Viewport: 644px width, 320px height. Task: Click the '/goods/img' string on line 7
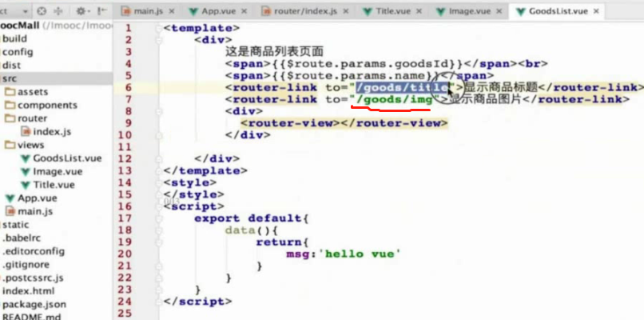point(394,99)
